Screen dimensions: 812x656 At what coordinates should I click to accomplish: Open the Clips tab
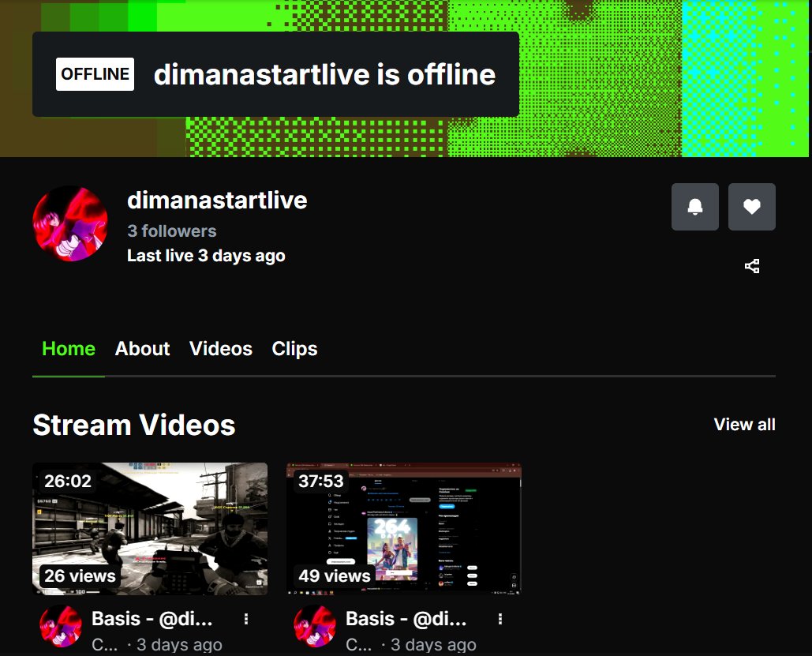pyautogui.click(x=294, y=349)
